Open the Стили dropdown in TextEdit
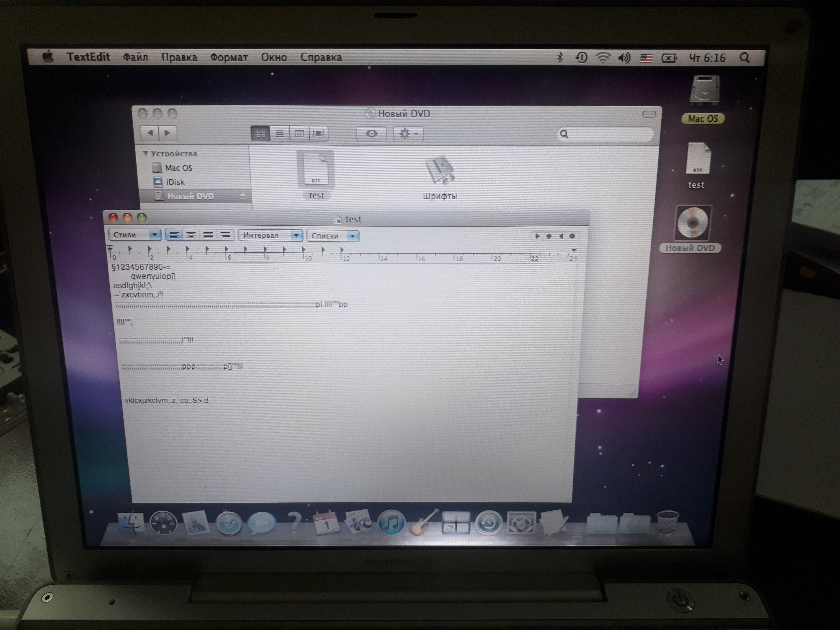Image resolution: width=840 pixels, height=630 pixels. click(135, 235)
